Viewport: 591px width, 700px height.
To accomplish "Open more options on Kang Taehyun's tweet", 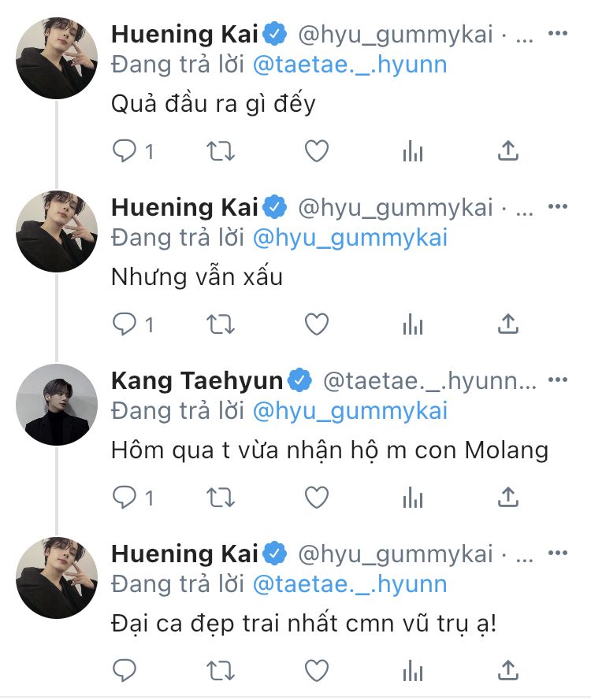I will tap(557, 380).
